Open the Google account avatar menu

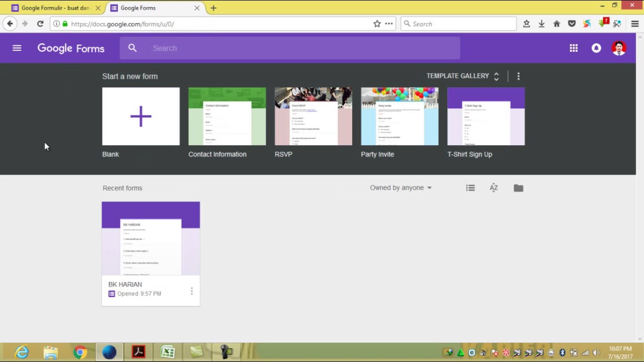(619, 48)
